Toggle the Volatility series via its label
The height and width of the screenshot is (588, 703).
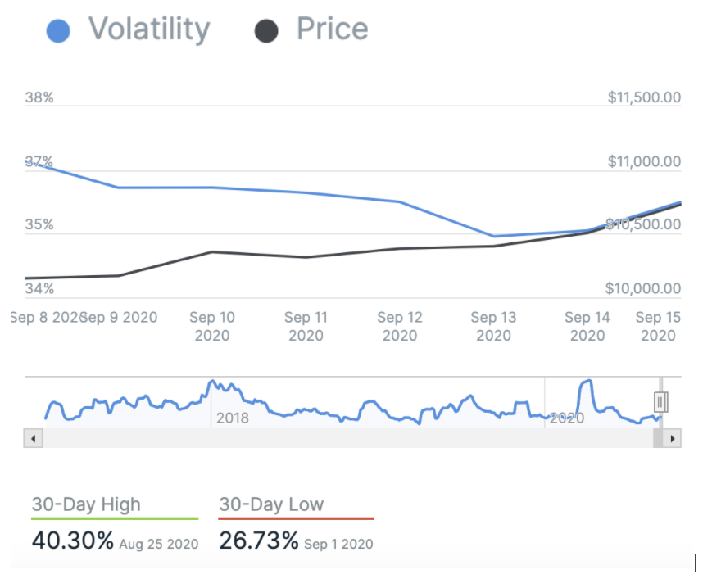point(149,29)
